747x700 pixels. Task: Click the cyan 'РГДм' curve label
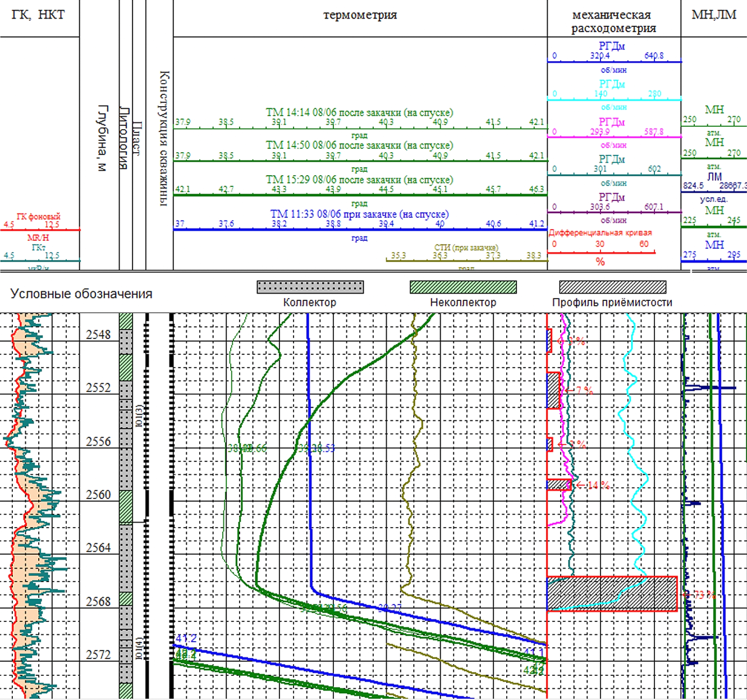[612, 84]
